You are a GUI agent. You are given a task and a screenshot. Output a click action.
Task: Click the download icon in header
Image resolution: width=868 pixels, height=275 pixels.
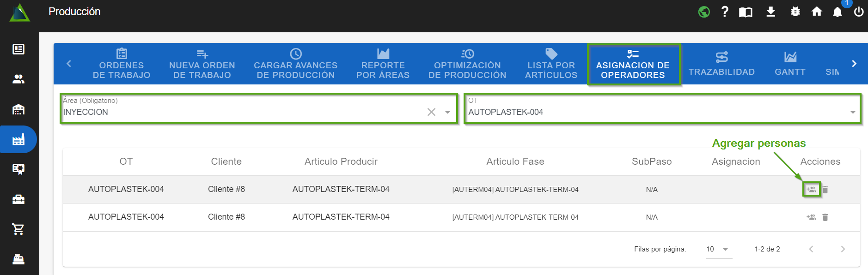click(770, 12)
